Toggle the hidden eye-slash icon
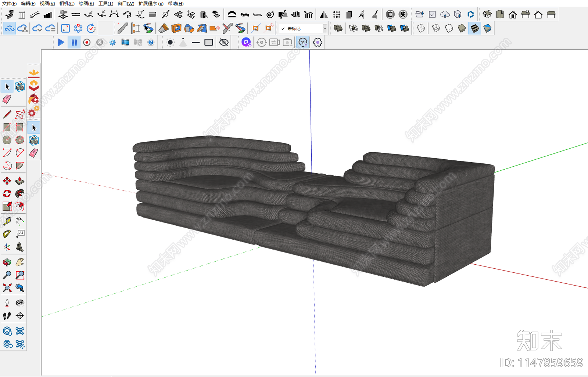Viewport: 588px width, 377px height. (224, 43)
